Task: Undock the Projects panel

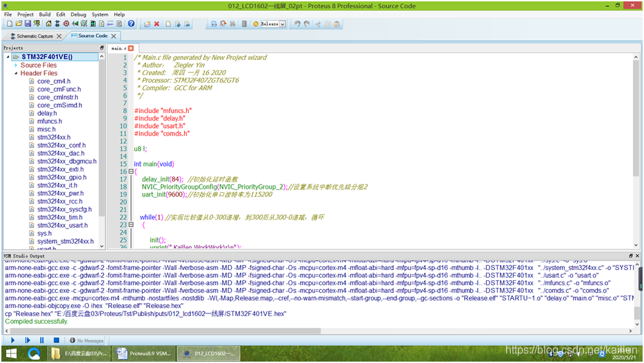Action: pos(102,48)
